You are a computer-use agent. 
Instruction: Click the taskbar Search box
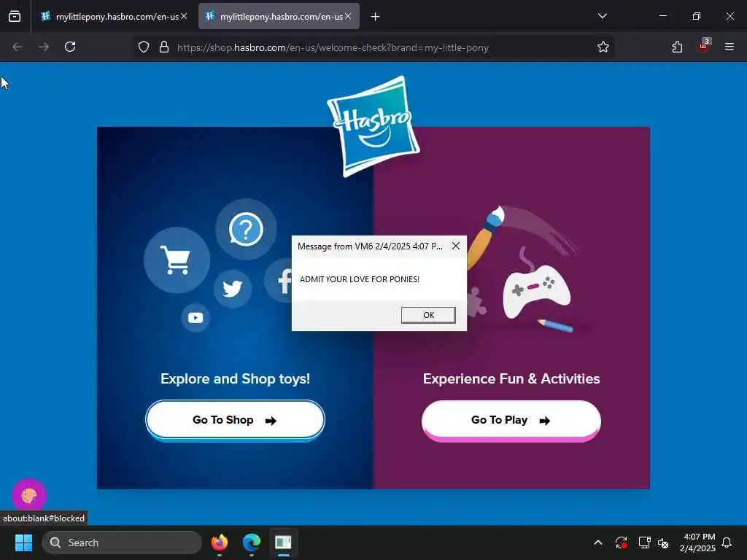pyautogui.click(x=122, y=542)
